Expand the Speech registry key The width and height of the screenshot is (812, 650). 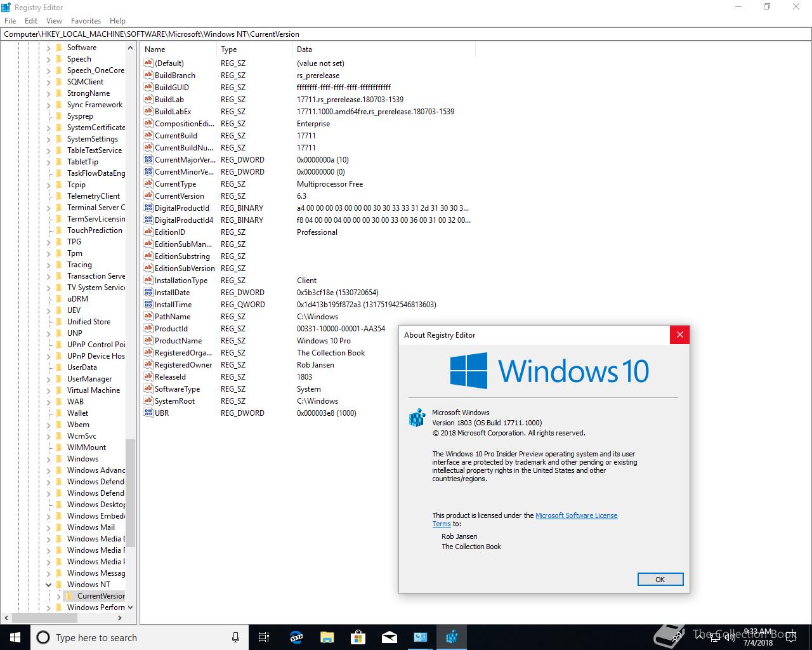[49, 59]
